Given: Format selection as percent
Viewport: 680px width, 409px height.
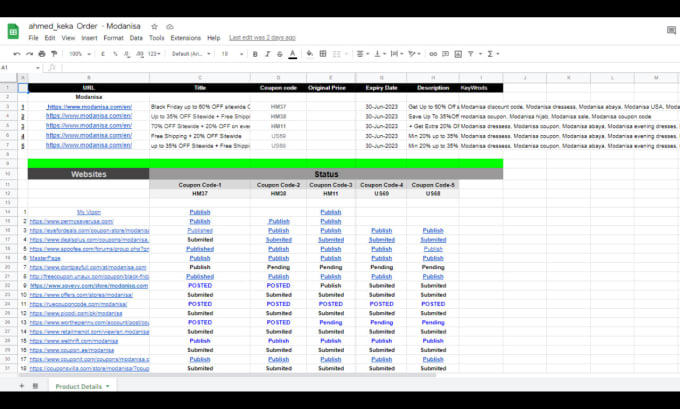Looking at the screenshot, I should tap(115, 54).
